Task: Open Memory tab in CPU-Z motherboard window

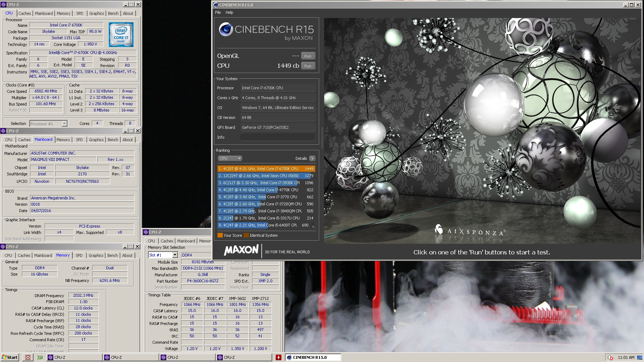Action: [x=63, y=140]
